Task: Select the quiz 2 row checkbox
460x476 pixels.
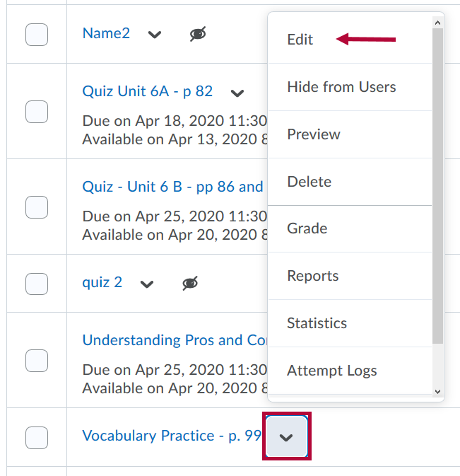Action: coord(37,284)
